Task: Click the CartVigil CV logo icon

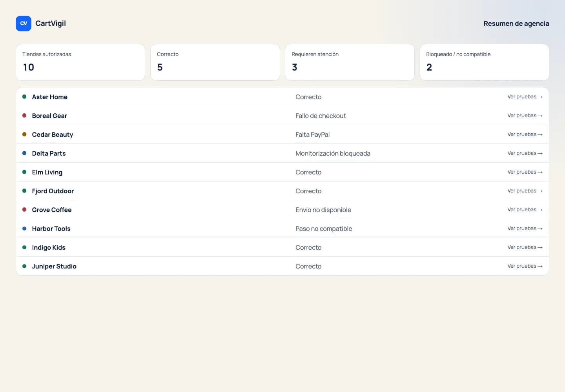Action: (24, 24)
